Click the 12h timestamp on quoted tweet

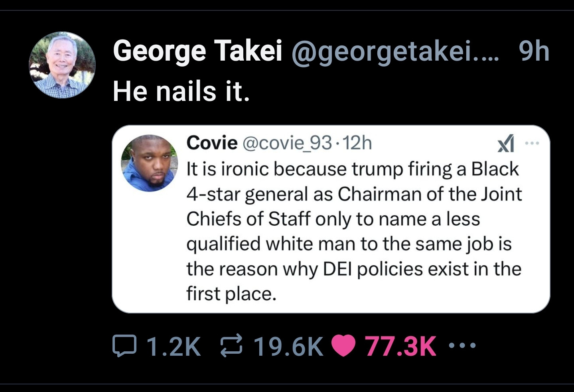(357, 143)
